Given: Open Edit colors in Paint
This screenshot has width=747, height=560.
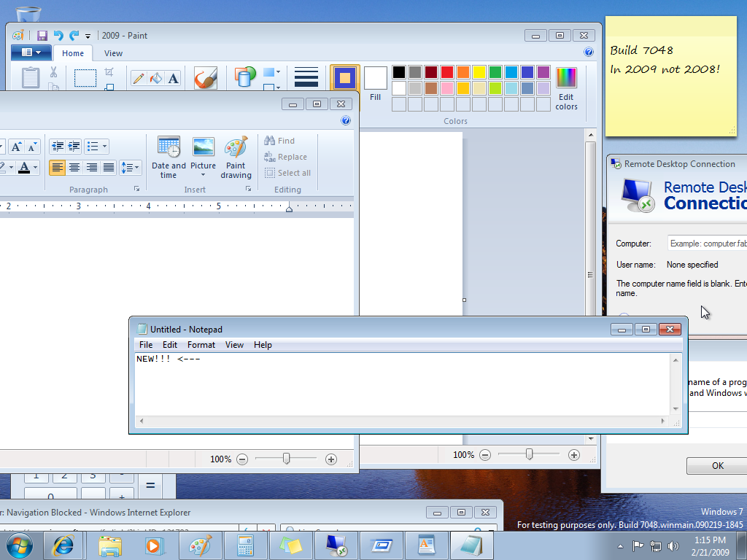Looking at the screenshot, I should tap(566, 88).
